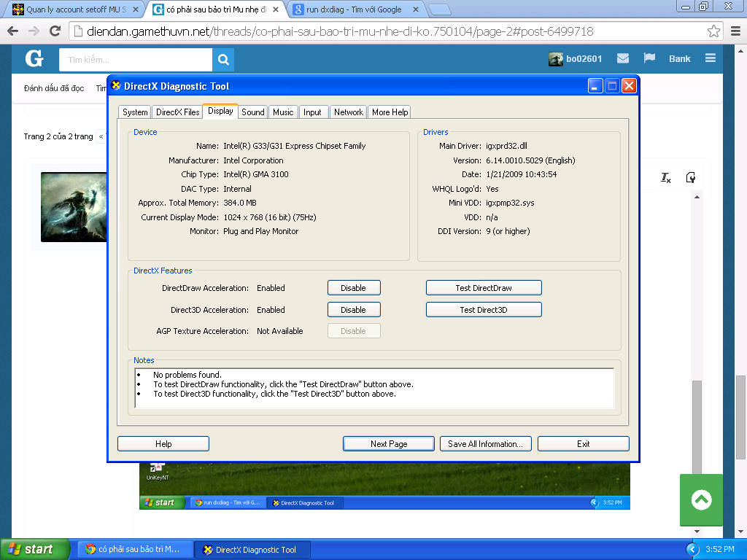This screenshot has height=560, width=747.
Task: Click the bo02601 username link
Action: (x=584, y=58)
